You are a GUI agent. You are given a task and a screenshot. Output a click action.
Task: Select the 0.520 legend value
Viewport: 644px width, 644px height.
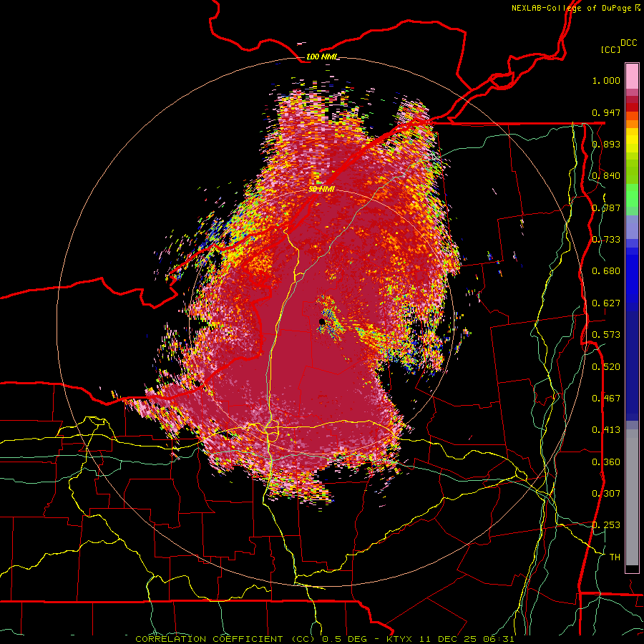(606, 367)
